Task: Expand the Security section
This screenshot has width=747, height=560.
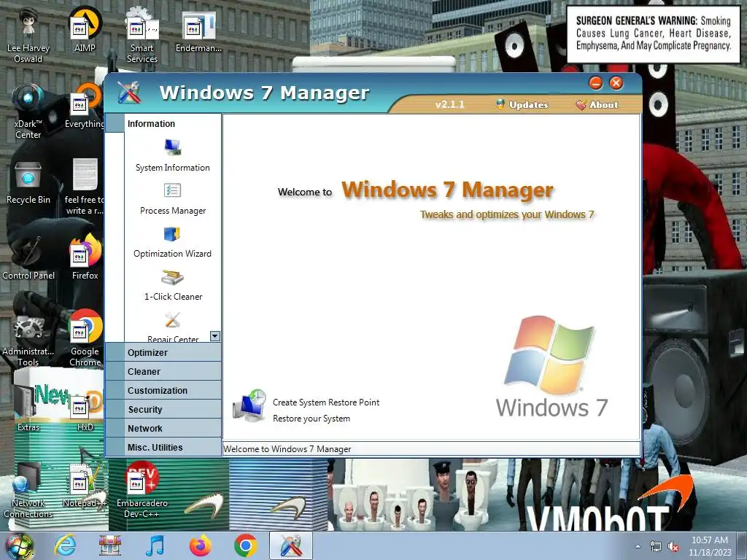Action: (x=163, y=410)
